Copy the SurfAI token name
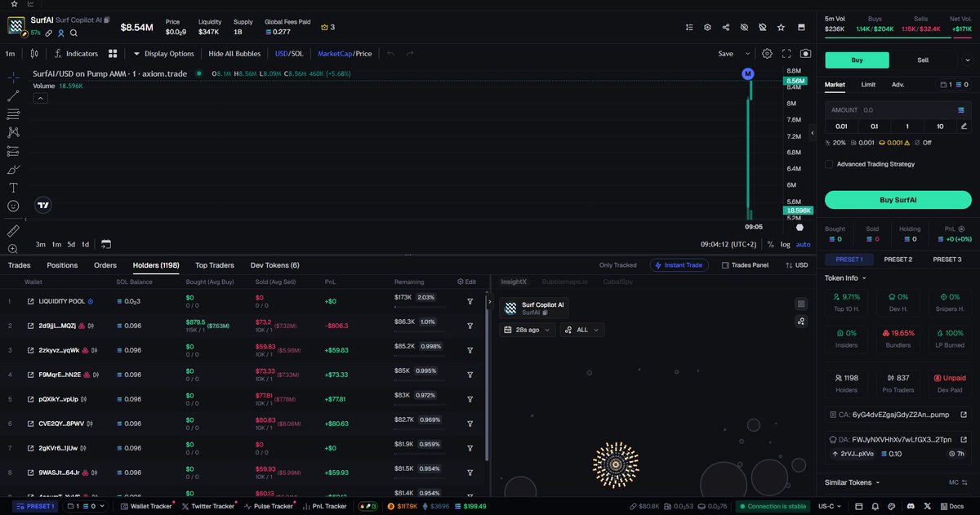The image size is (980, 515). pos(106,19)
